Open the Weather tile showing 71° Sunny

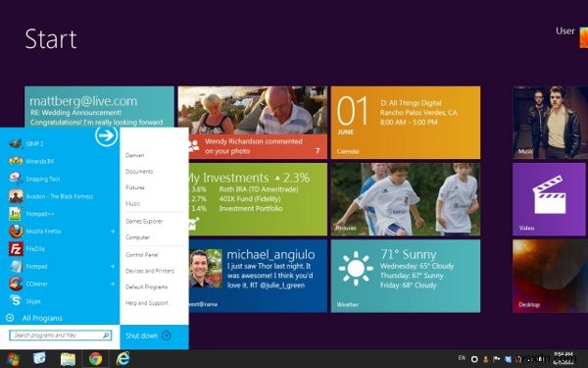pyautogui.click(x=406, y=276)
